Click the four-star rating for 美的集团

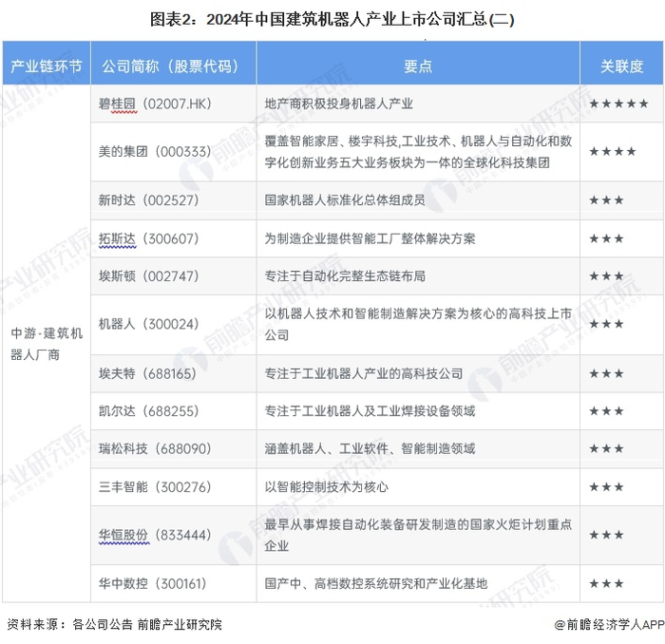tap(613, 151)
